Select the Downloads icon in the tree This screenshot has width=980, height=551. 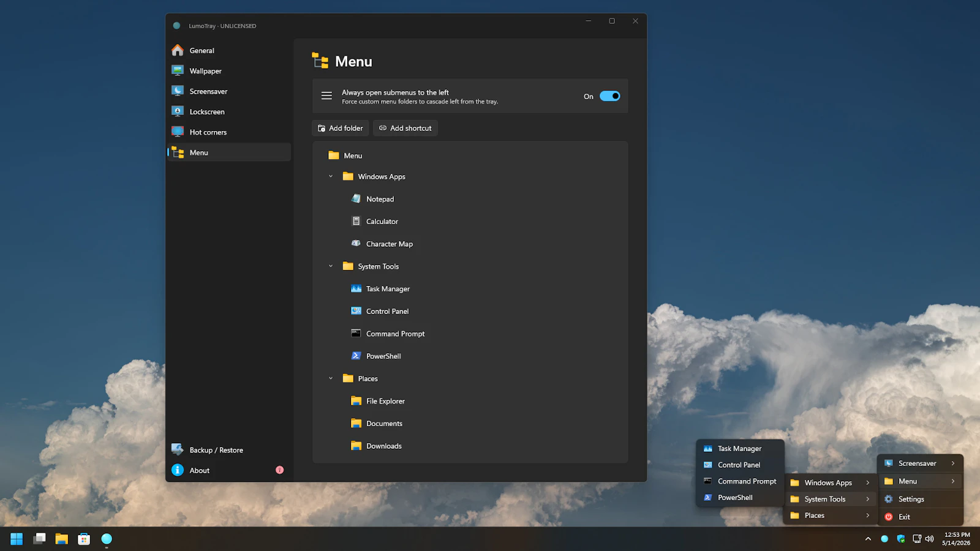tap(356, 446)
